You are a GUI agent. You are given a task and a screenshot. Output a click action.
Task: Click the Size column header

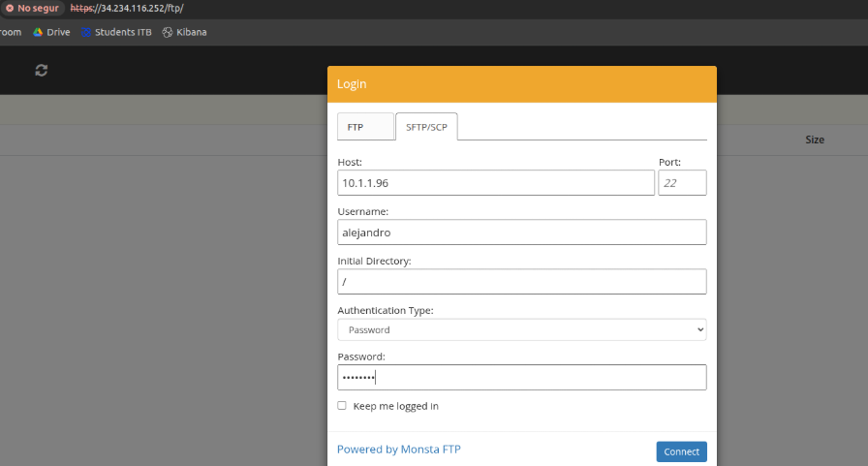click(815, 140)
